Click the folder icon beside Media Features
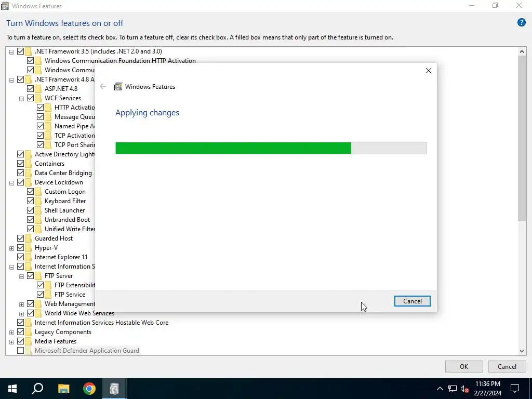532x399 pixels. point(28,341)
